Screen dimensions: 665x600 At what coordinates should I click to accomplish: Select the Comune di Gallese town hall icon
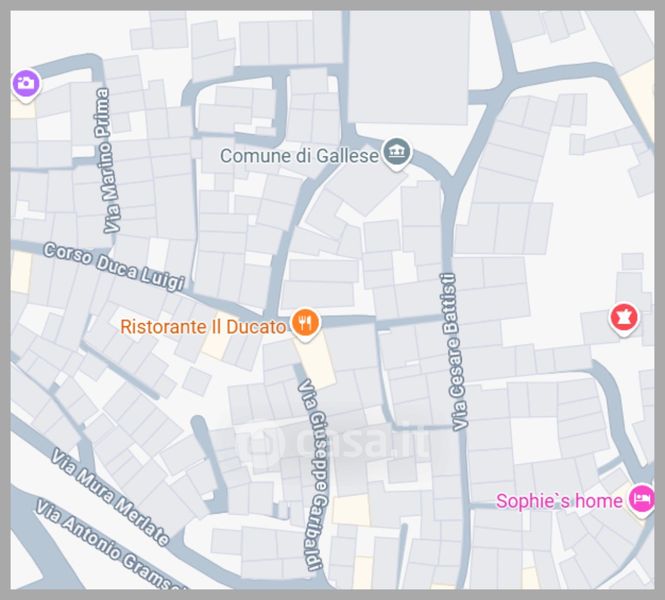pos(397,153)
